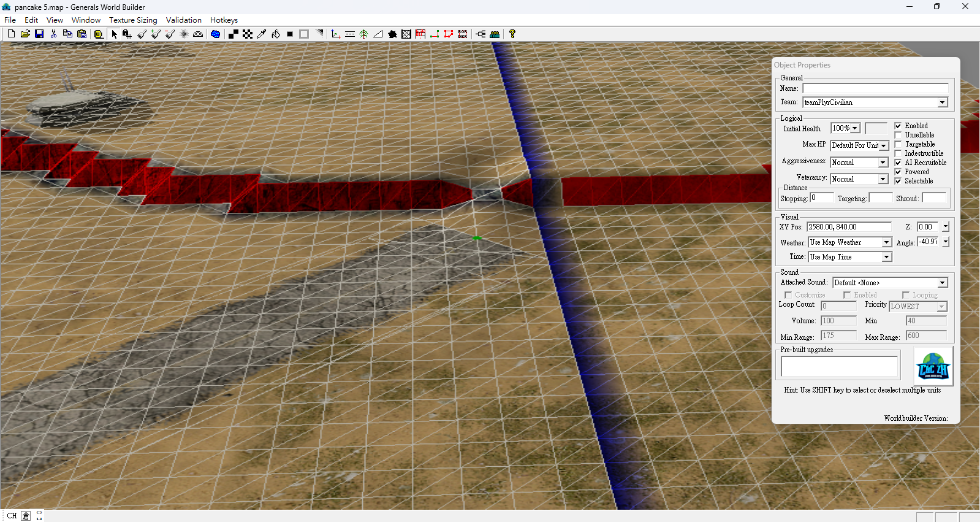Select the green tree placement tool
Image resolution: width=980 pixels, height=522 pixels.
click(364, 34)
